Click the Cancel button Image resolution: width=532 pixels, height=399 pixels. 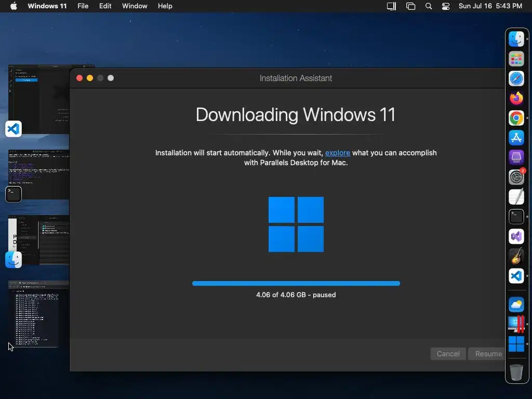click(448, 354)
